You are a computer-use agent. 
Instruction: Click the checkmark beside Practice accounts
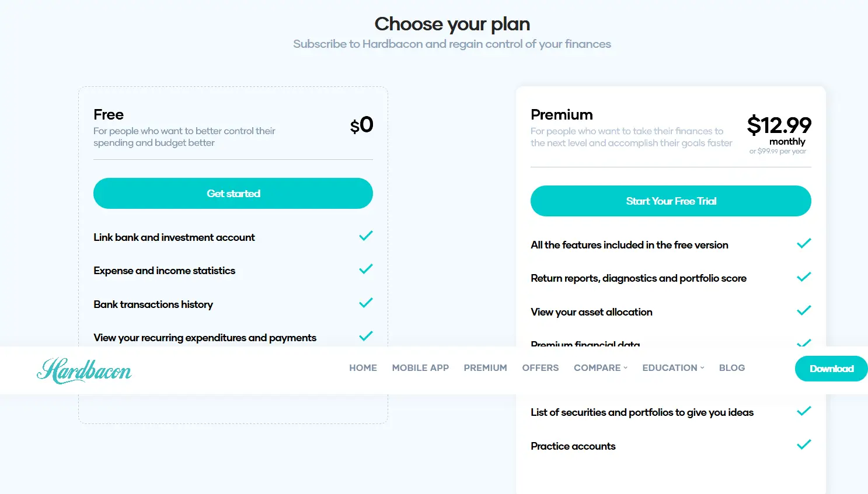[804, 444]
